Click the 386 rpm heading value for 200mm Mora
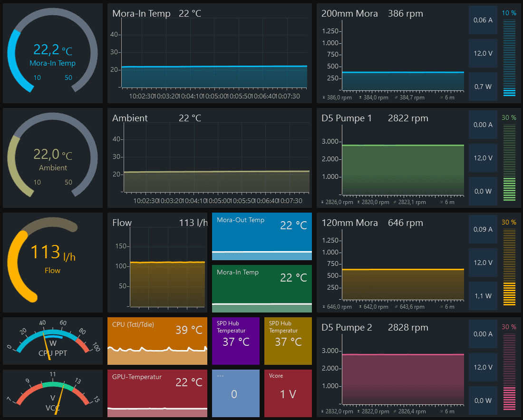 (405, 14)
